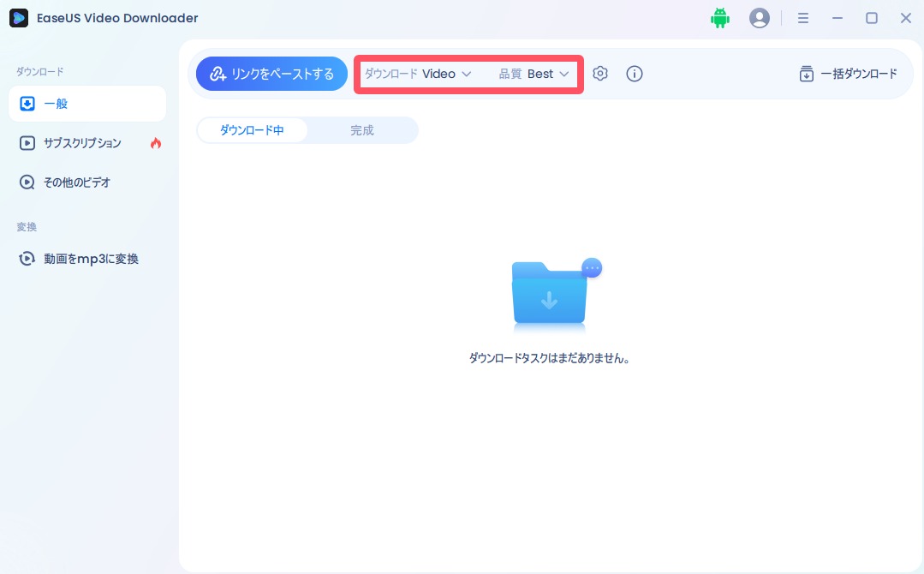Click the highlighted red selection area
The height and width of the screenshot is (574, 924).
tap(468, 74)
